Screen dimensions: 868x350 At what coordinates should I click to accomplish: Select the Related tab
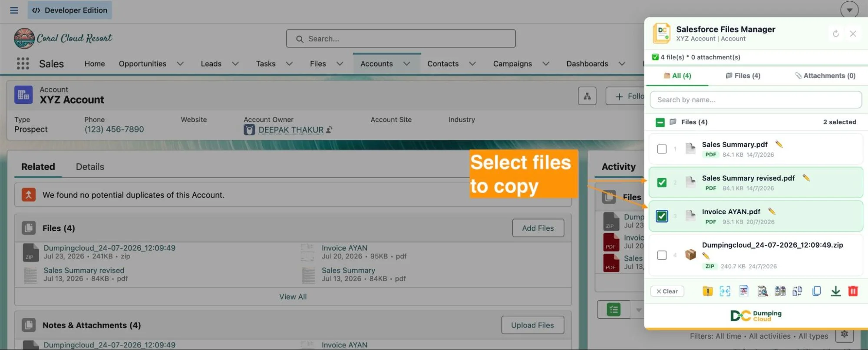click(38, 167)
